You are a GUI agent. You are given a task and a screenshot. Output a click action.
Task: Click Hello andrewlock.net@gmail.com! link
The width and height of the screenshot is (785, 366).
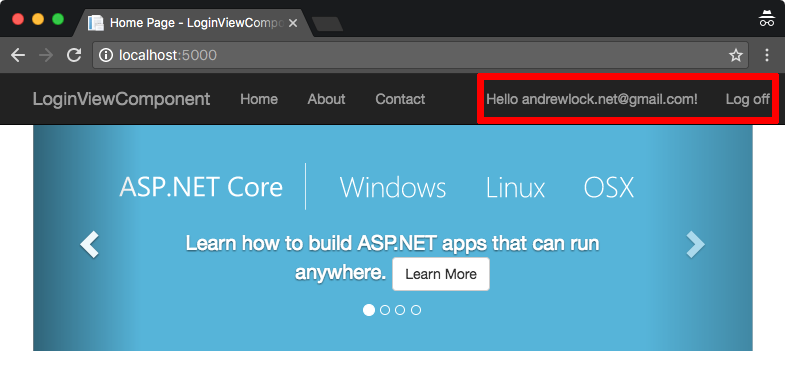tap(592, 99)
